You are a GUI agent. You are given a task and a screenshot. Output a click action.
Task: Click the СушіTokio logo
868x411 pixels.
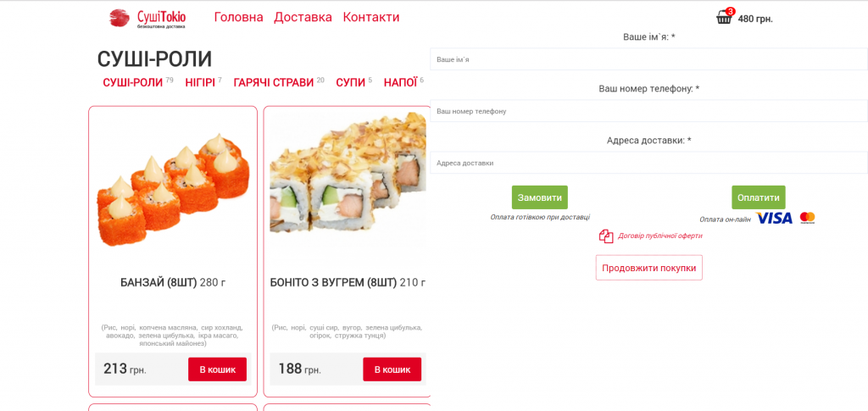(147, 19)
